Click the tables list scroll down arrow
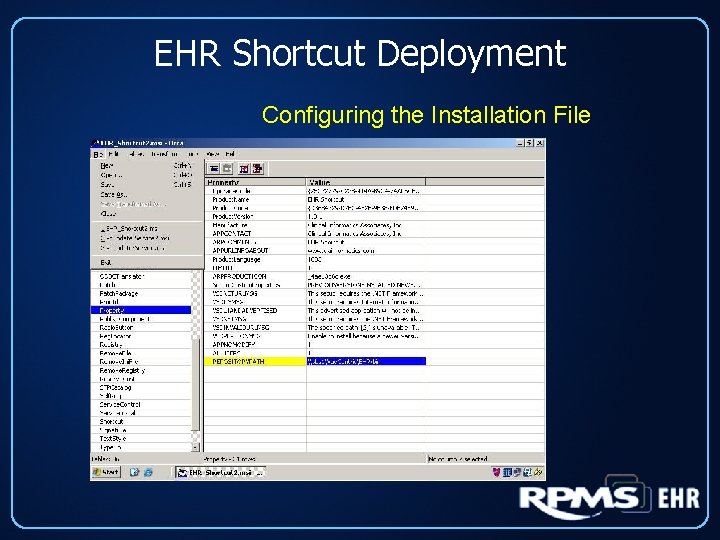The height and width of the screenshot is (540, 720). [196, 447]
